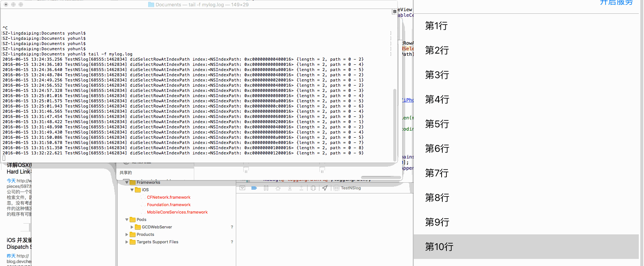Select CFNetwork.framework in navigator

169,197
